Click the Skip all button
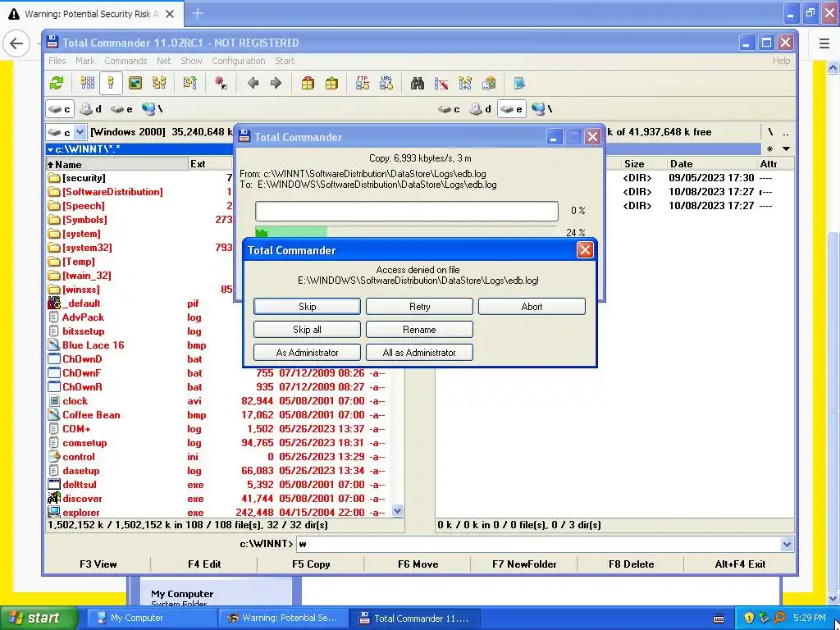This screenshot has width=840, height=630. [x=307, y=330]
